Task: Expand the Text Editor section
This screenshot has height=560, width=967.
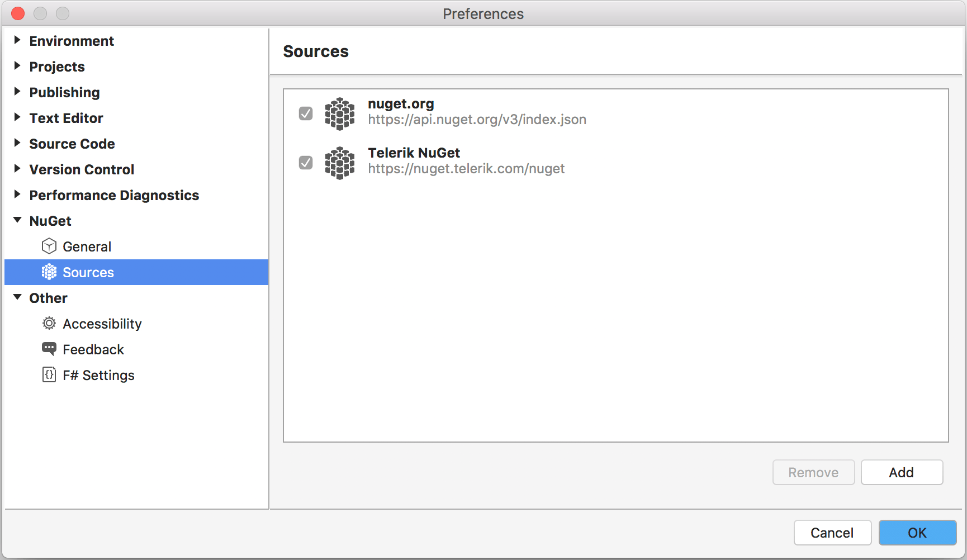Action: point(17,117)
